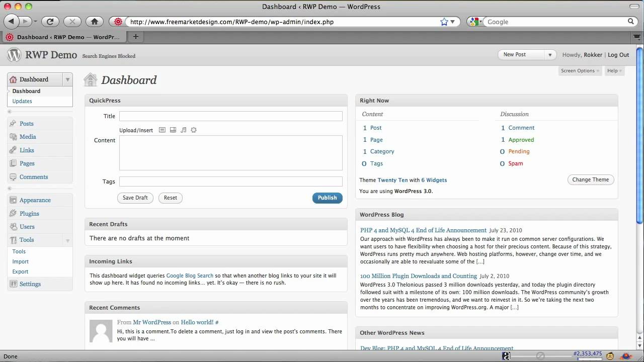Image resolution: width=644 pixels, height=362 pixels.
Task: Click the Mr WordPress commenter avatar
Action: pos(101,331)
